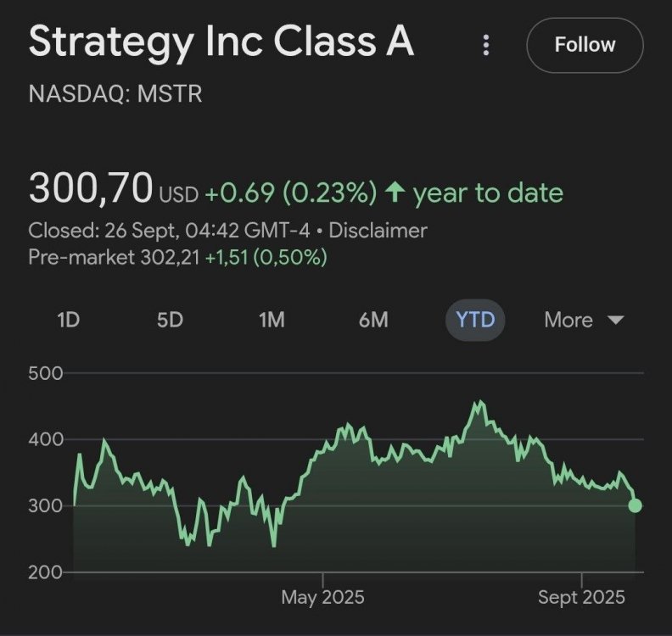Click the Follow button
This screenshot has height=636, width=672.
[585, 44]
